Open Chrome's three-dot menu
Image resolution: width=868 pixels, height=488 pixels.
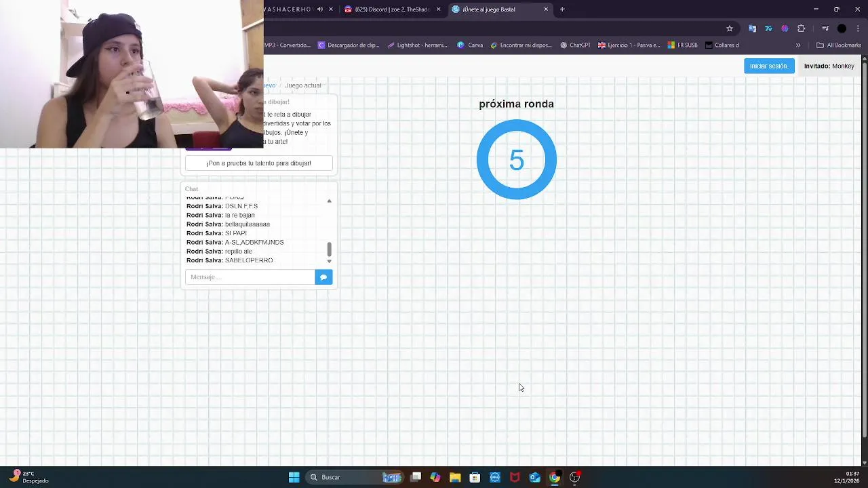pos(857,28)
